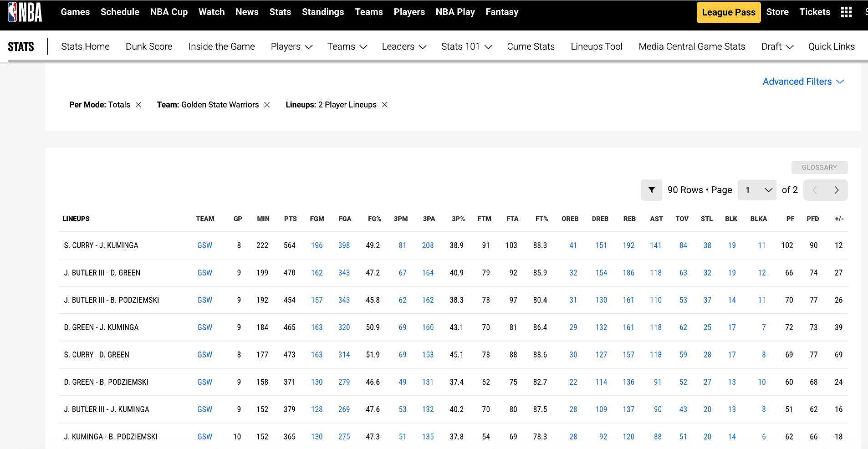Open Schedule in top navigation
This screenshot has width=868, height=449.
(x=120, y=12)
